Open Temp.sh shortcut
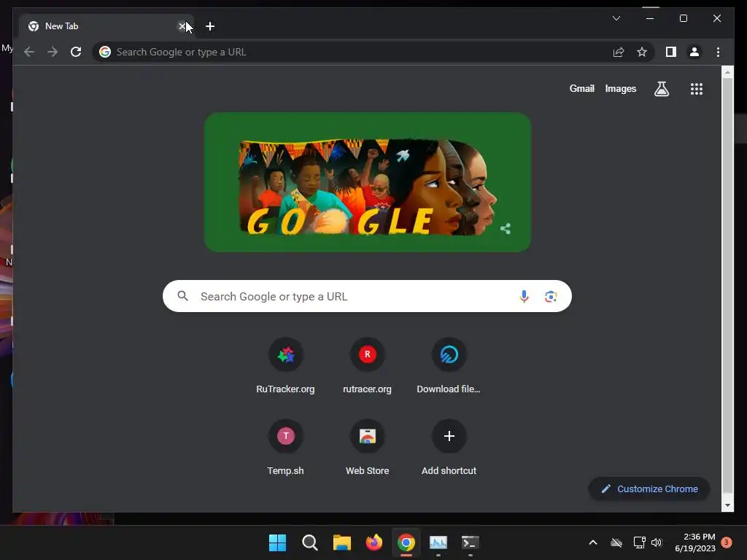Image resolution: width=747 pixels, height=560 pixels. [285, 447]
